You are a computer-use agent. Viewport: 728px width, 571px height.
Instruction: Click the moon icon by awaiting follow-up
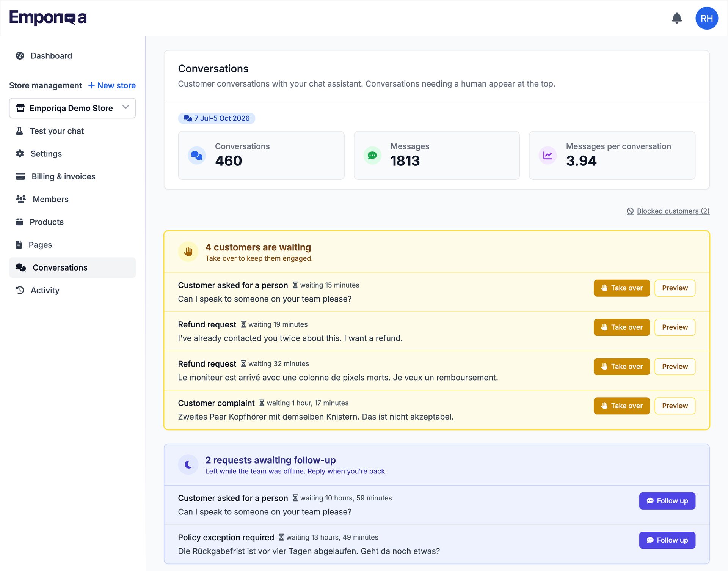(x=188, y=464)
